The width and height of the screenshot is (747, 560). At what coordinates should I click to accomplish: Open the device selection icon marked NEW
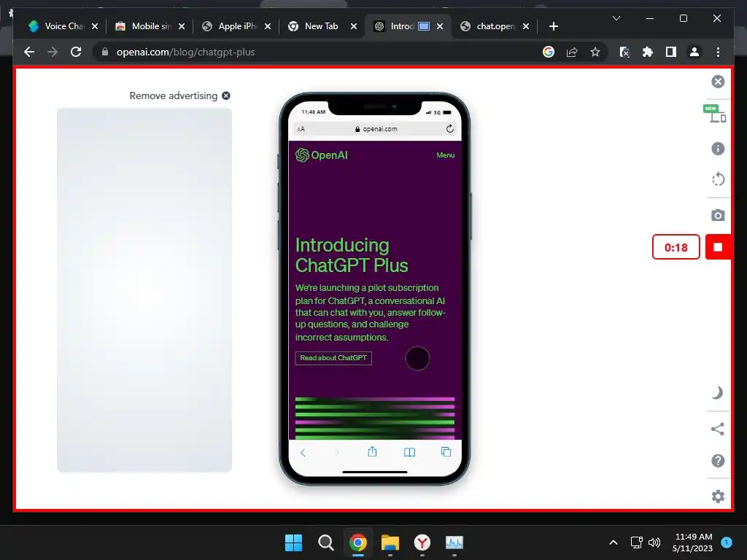click(715, 114)
